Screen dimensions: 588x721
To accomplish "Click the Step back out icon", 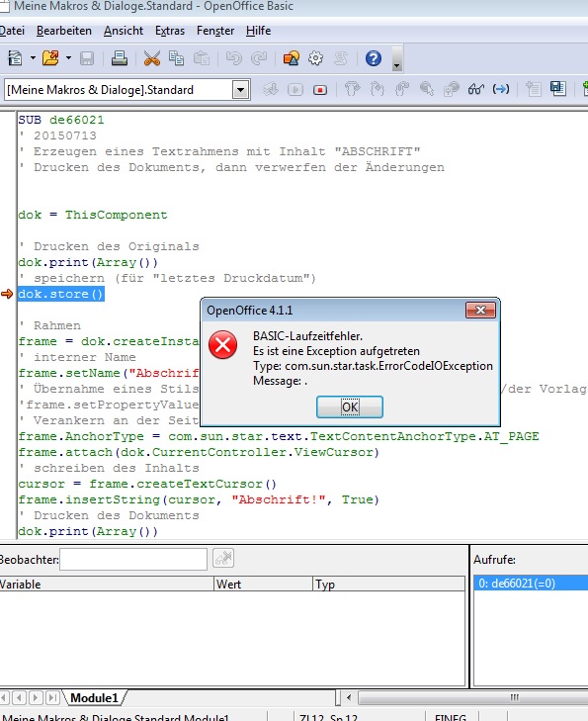I will [x=402, y=89].
